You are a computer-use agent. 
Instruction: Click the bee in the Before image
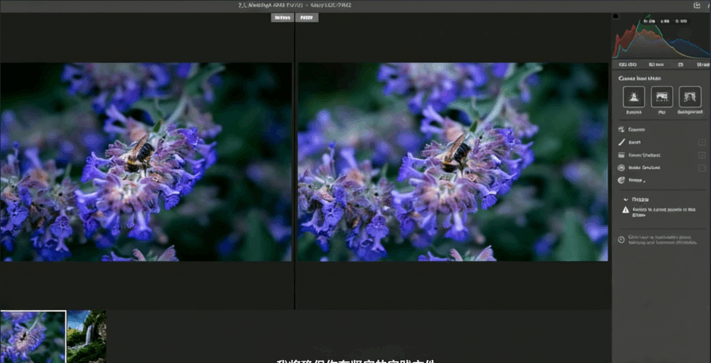139,154
